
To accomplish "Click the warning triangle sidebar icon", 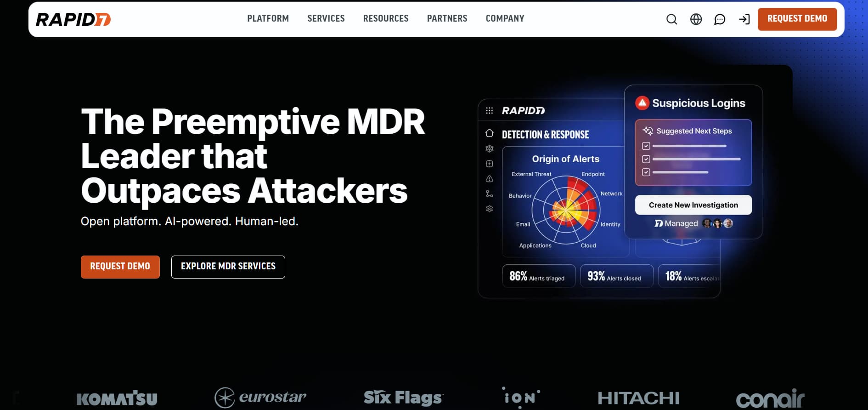I will pyautogui.click(x=490, y=179).
